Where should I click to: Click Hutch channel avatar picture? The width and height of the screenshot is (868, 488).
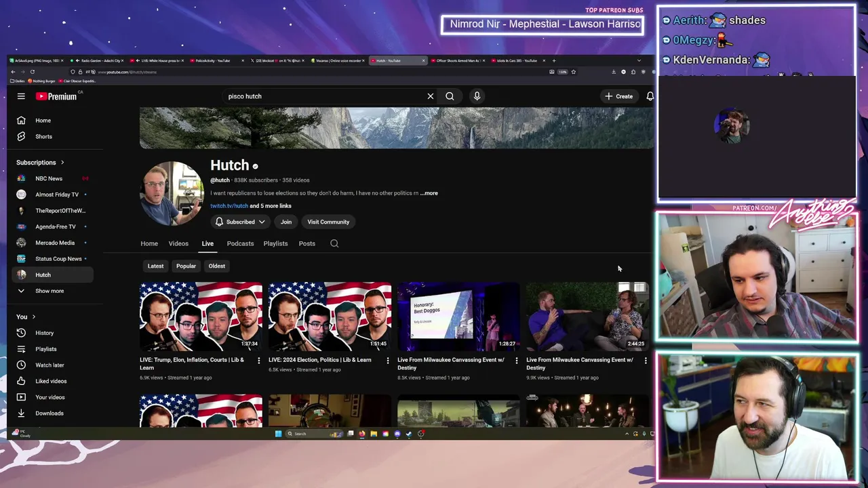tap(172, 193)
